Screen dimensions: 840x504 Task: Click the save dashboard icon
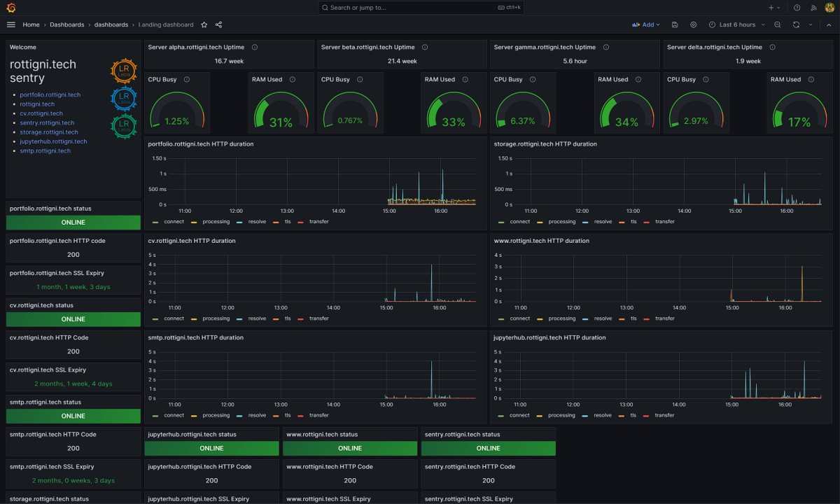coord(675,24)
